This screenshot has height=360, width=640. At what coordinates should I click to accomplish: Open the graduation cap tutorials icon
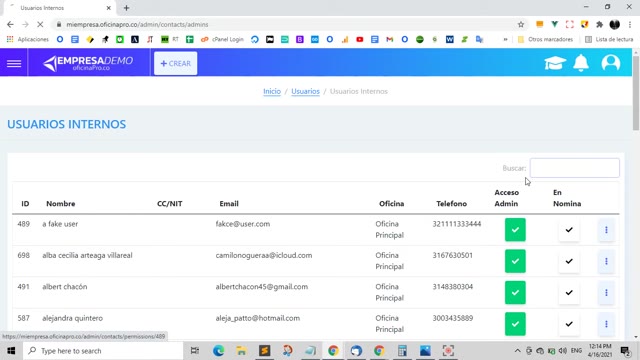[555, 63]
